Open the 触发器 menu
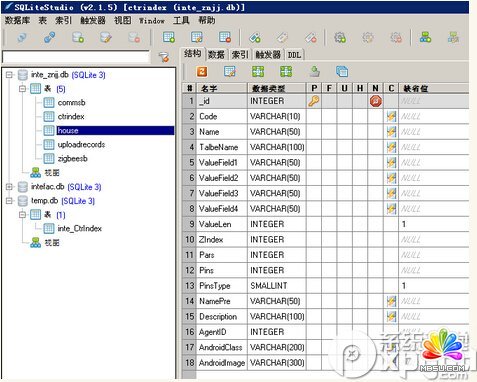The image size is (477, 382). pos(93,21)
